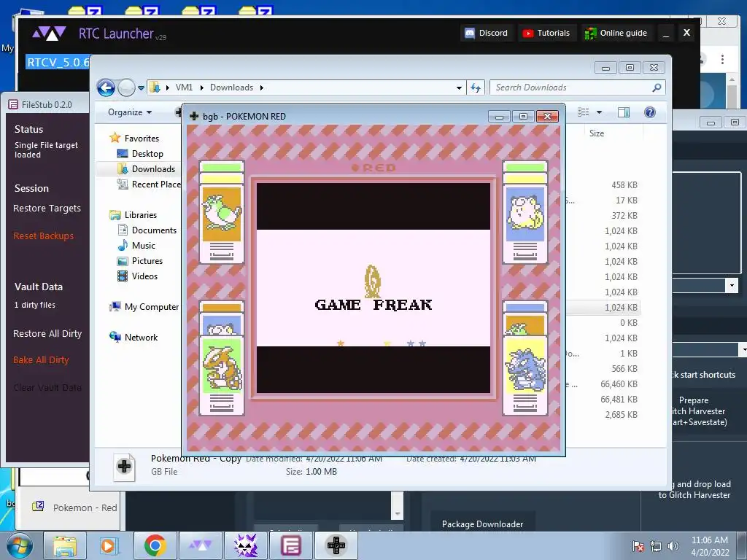Viewport: 747px width, 560px height.
Task: Click the Pokemon Red file thumbnail in details pane
Action: (x=124, y=467)
